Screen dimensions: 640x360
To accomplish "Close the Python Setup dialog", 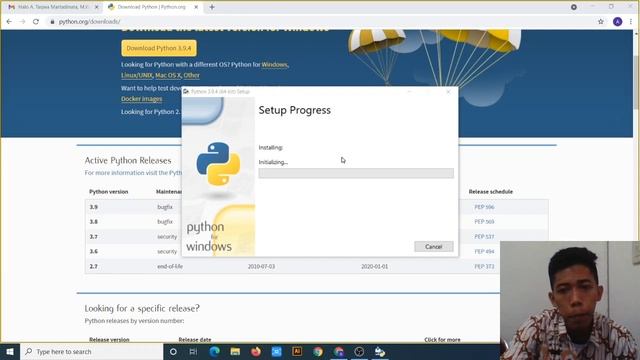I will pos(448,91).
